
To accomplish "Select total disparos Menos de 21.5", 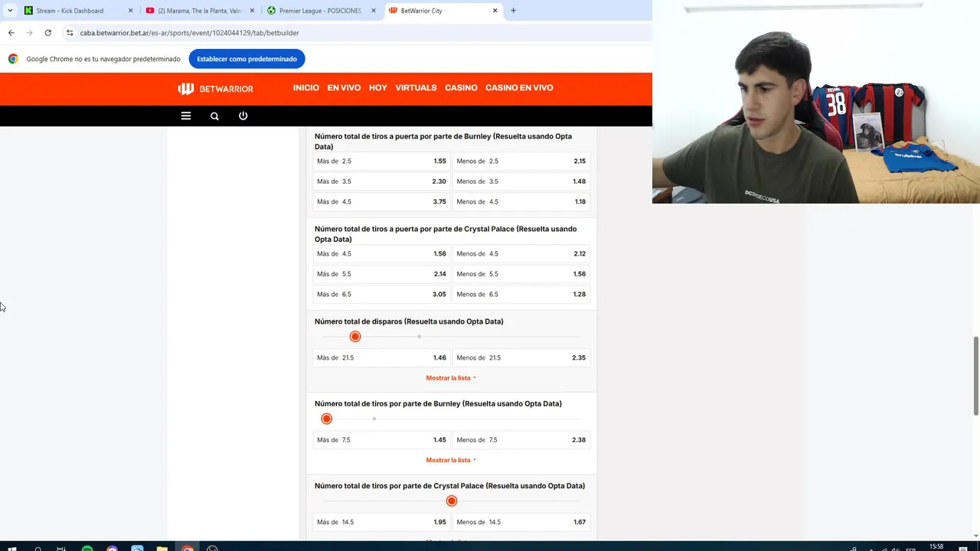I will 521,358.
